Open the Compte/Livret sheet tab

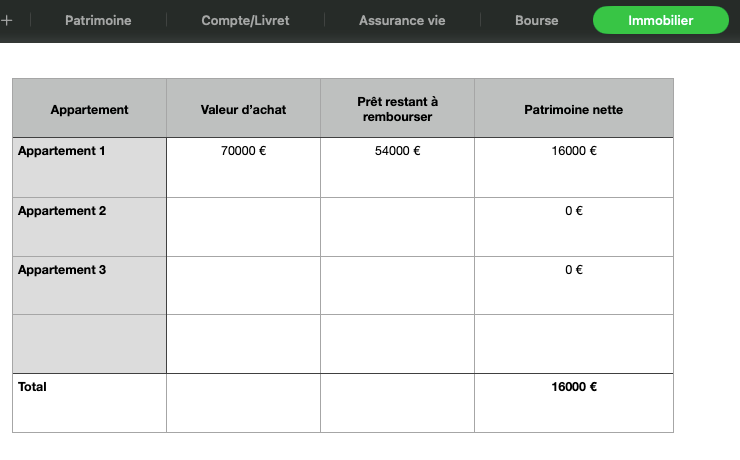245,20
